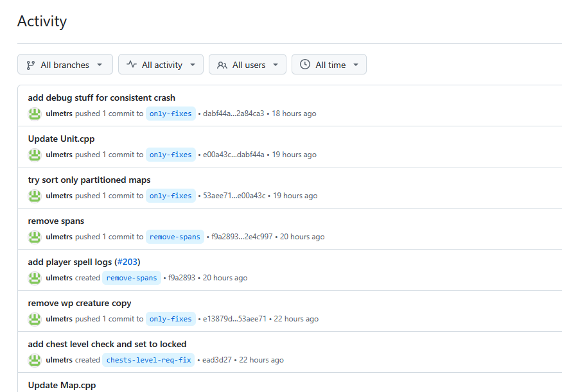
Task: Open the All activity filter dropdown
Action: (161, 64)
